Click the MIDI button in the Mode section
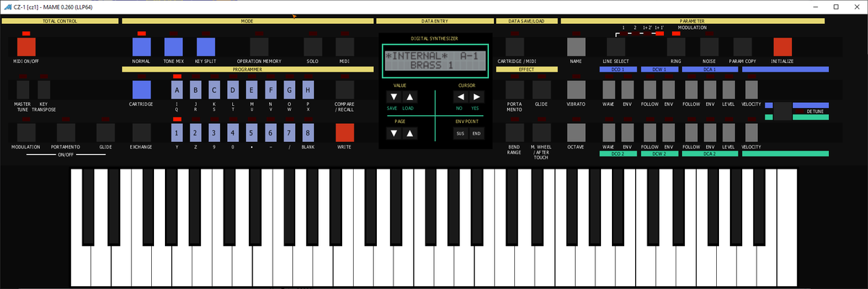This screenshot has height=289, width=868. 345,47
